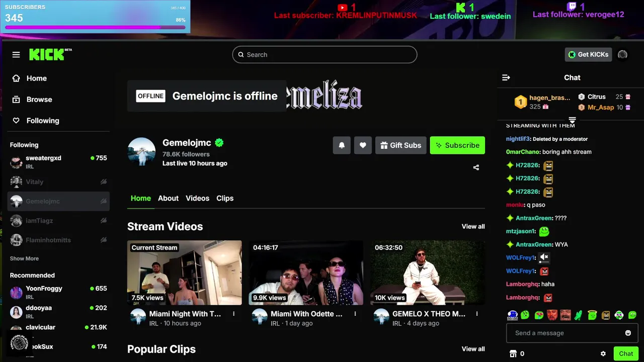Go to Home in the sidebar
Screen dimensions: 644x362
click(x=37, y=78)
